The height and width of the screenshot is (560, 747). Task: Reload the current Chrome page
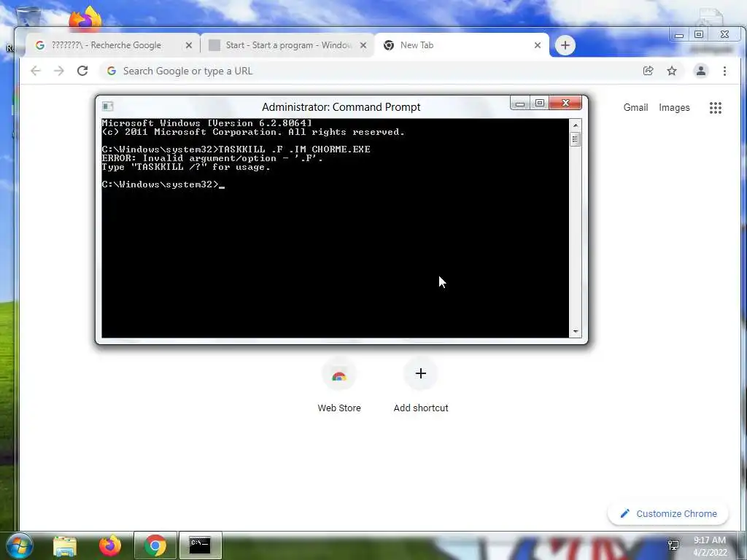(82, 71)
